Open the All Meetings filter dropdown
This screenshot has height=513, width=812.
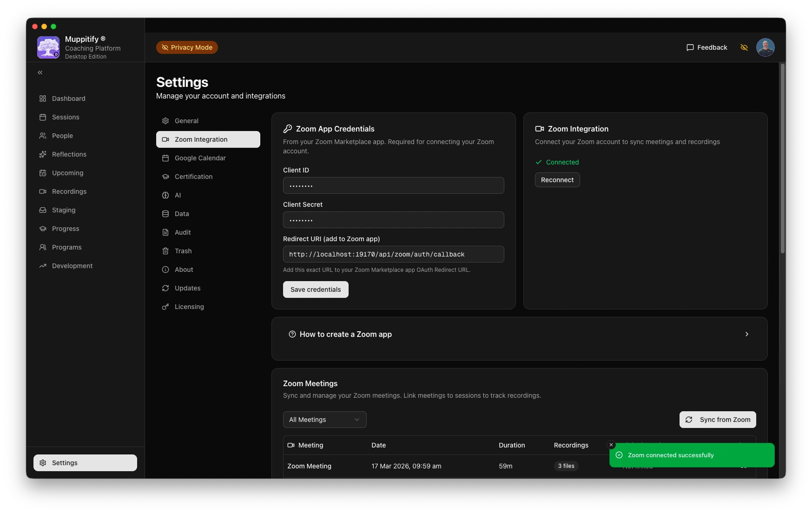[324, 420]
